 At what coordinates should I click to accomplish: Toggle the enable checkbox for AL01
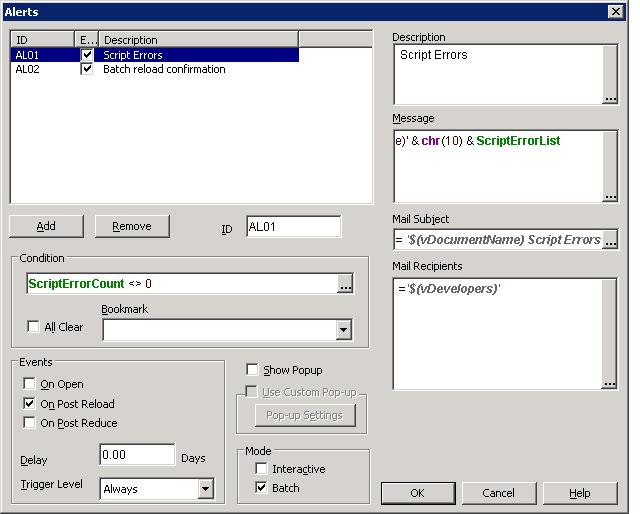87,54
